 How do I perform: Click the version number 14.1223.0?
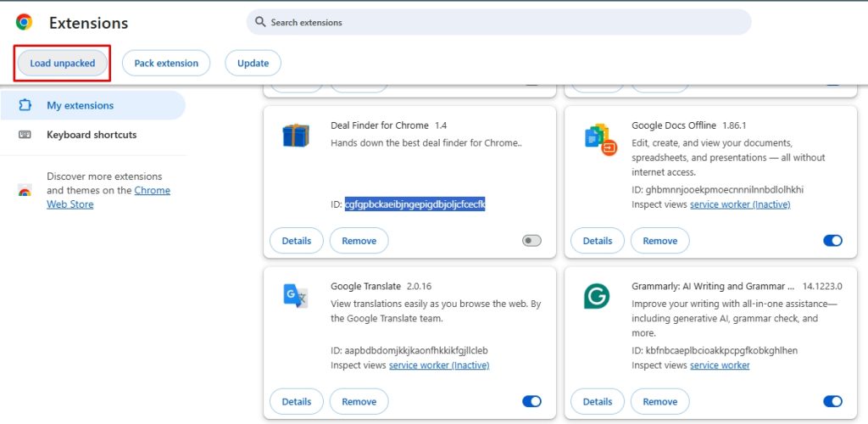(822, 286)
